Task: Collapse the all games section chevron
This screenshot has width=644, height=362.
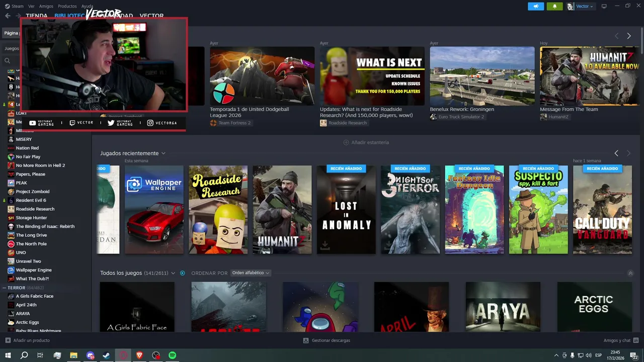Action: (630, 273)
